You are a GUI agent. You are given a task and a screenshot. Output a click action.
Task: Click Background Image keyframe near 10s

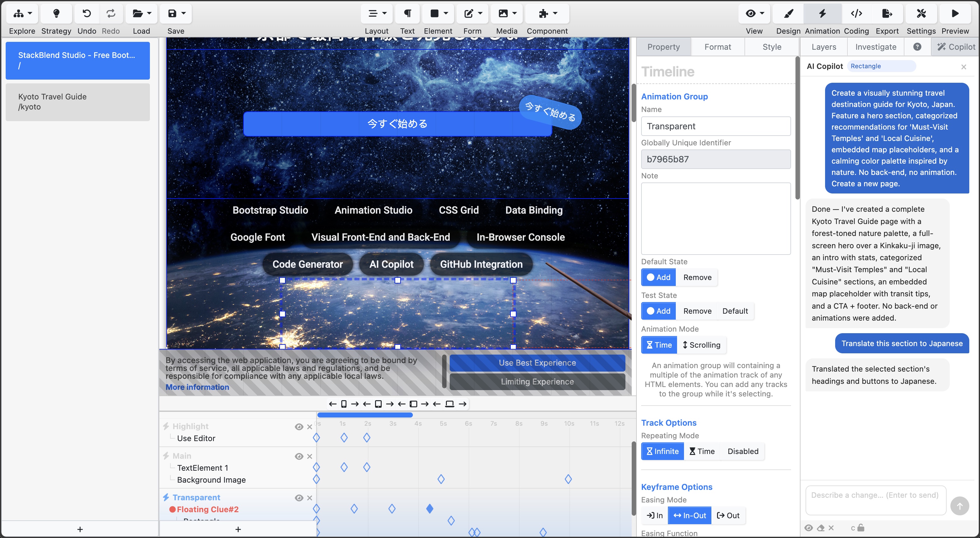click(x=568, y=479)
